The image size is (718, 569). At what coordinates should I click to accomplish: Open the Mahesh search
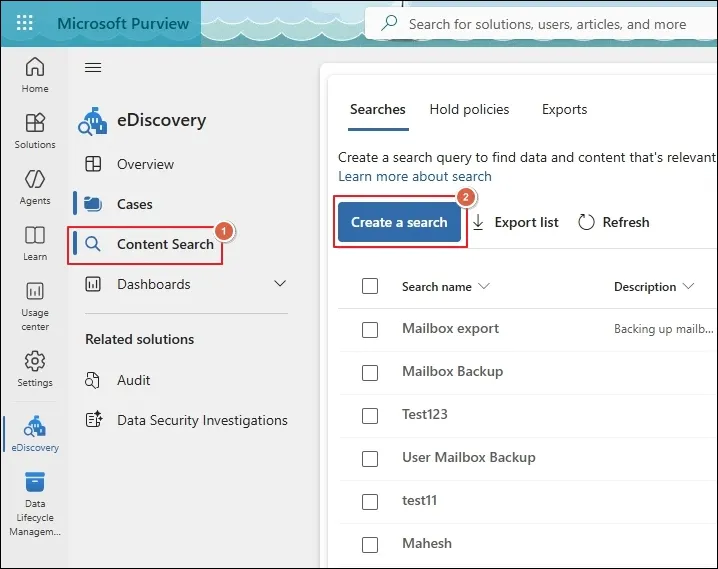pos(427,543)
